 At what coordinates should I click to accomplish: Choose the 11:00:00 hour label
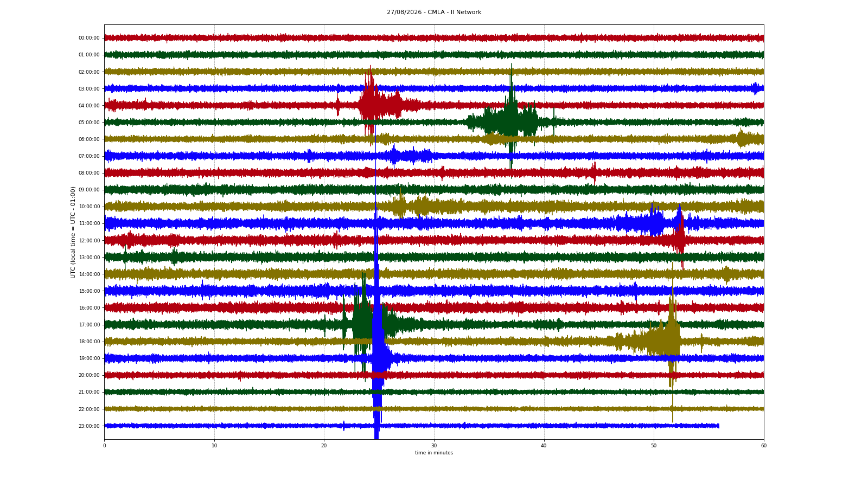pos(89,223)
